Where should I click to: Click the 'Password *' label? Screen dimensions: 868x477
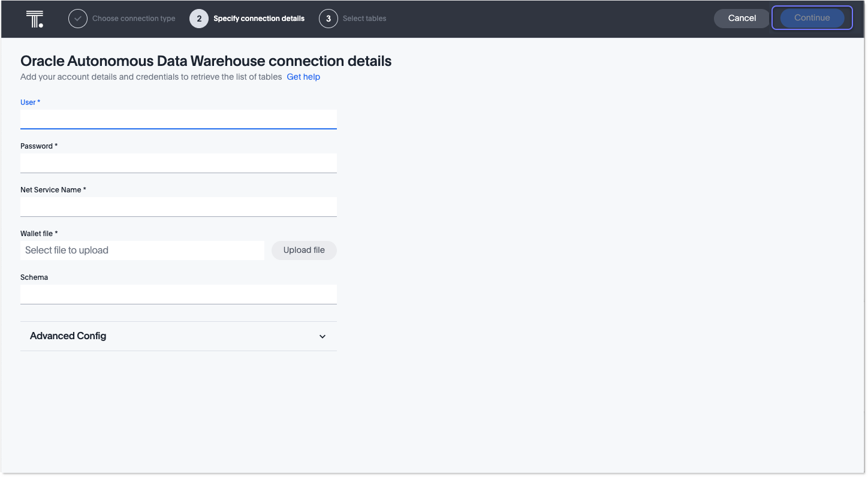[39, 146]
